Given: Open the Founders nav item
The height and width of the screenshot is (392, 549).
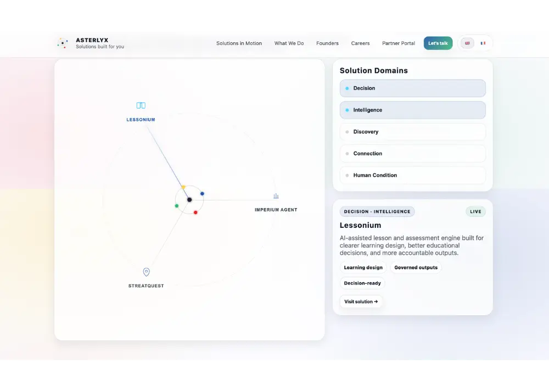Looking at the screenshot, I should [327, 43].
